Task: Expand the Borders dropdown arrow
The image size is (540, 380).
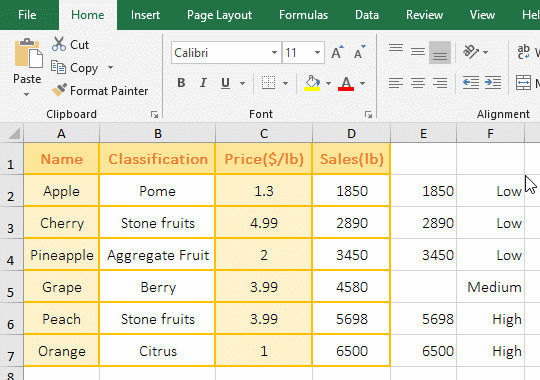Action: 285,83
